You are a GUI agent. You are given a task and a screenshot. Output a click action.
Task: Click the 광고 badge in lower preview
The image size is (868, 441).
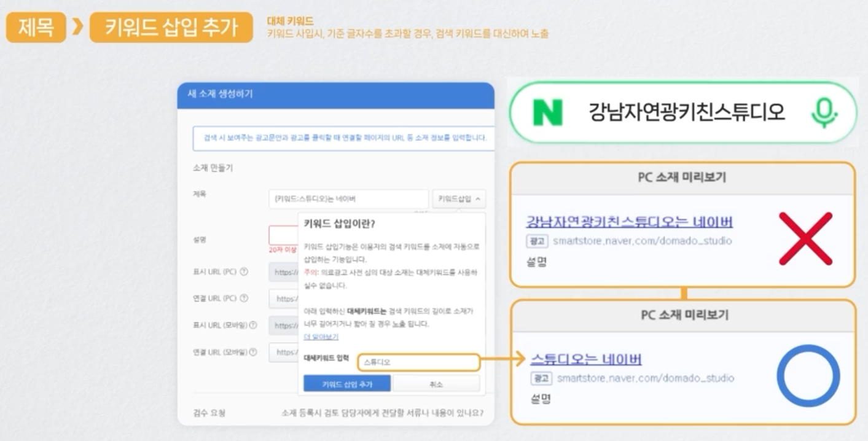pyautogui.click(x=541, y=378)
